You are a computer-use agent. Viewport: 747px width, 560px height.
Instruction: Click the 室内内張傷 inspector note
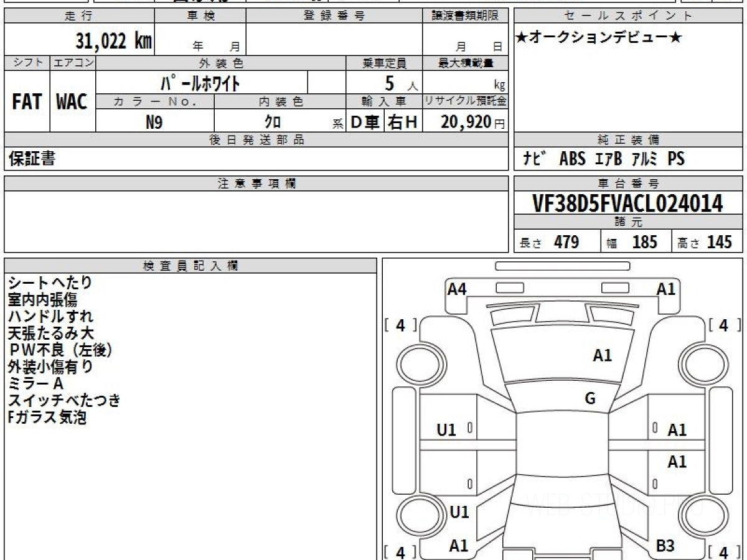tap(43, 300)
